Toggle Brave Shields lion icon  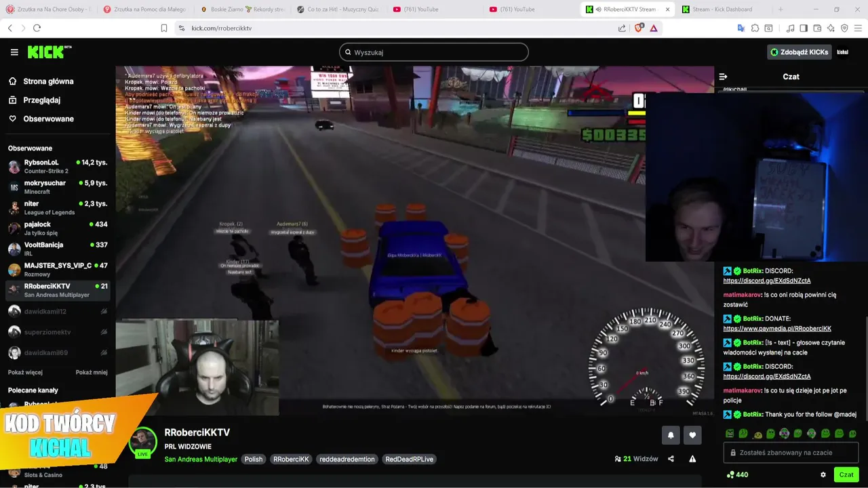[638, 28]
